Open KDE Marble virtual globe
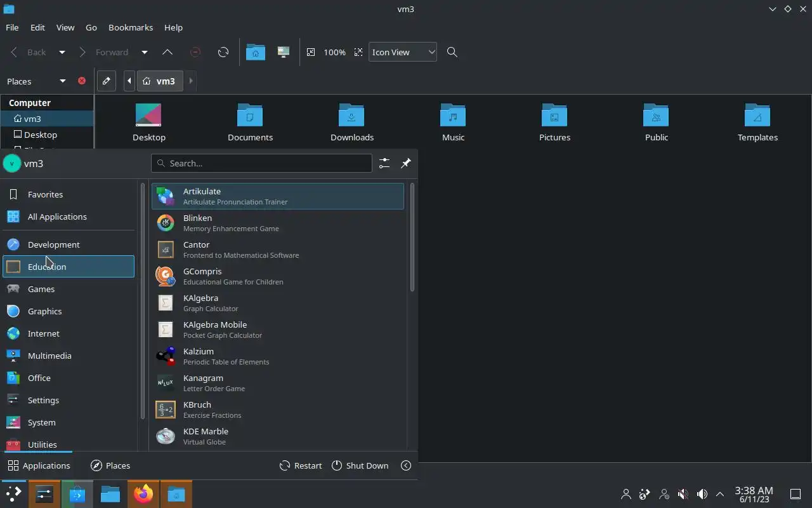 click(277, 436)
